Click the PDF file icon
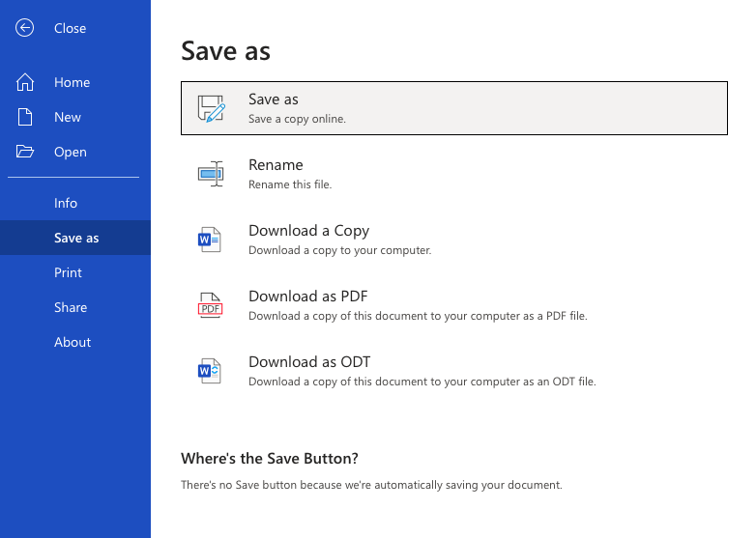Image resolution: width=756 pixels, height=538 pixels. pyautogui.click(x=210, y=305)
